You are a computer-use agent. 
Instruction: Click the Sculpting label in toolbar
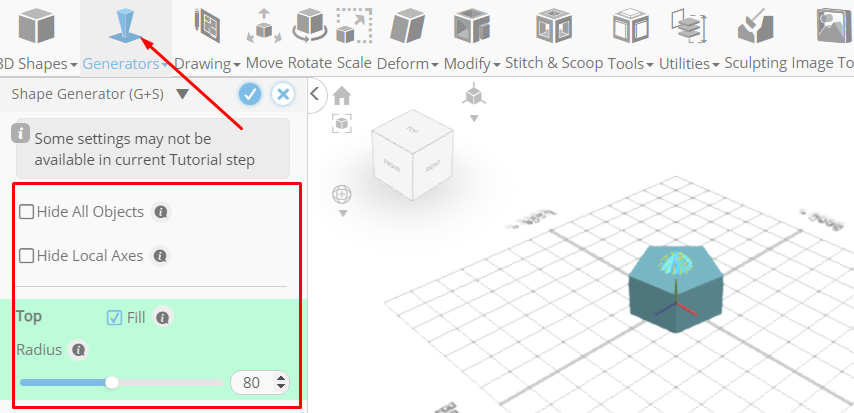click(x=755, y=64)
